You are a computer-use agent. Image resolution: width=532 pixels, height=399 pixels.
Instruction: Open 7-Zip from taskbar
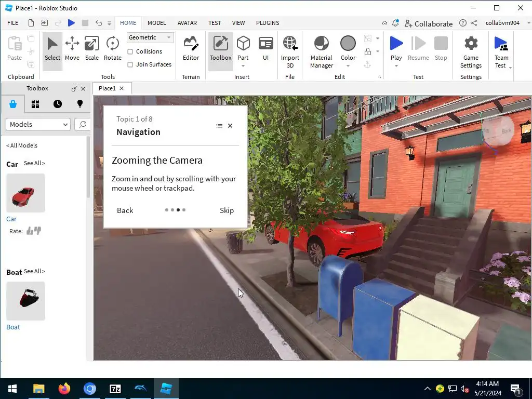(115, 389)
